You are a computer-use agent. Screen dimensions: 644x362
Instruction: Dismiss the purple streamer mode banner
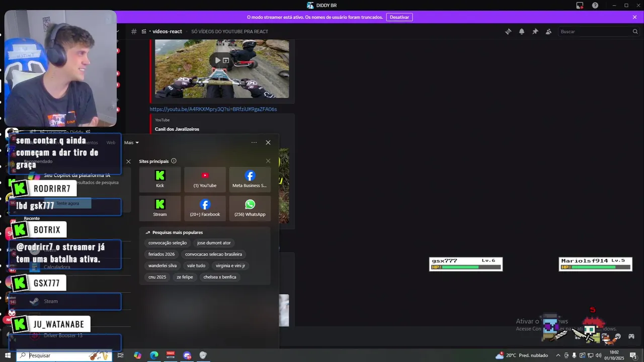coord(635,17)
